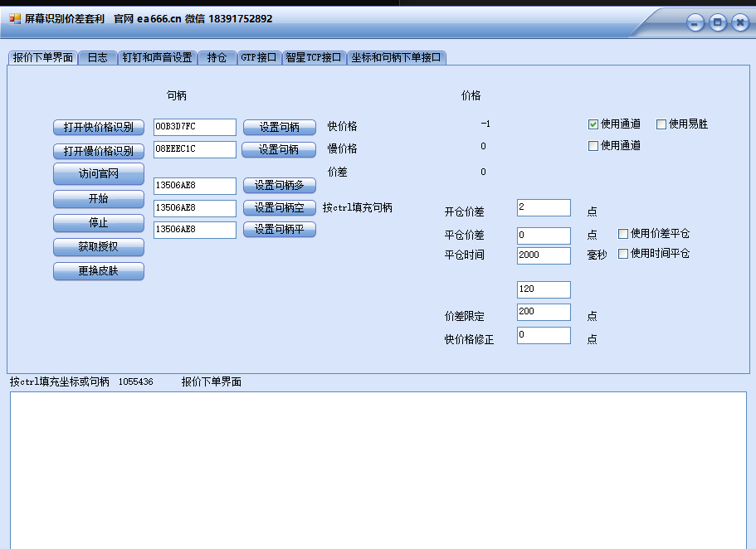Click the large log text area
756x549 pixels.
tap(378, 469)
